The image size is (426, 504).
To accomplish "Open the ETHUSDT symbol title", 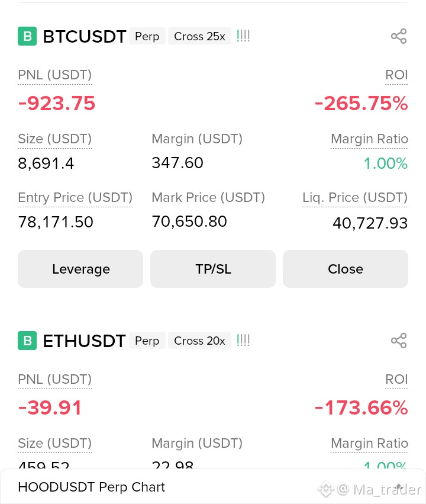I will (84, 341).
